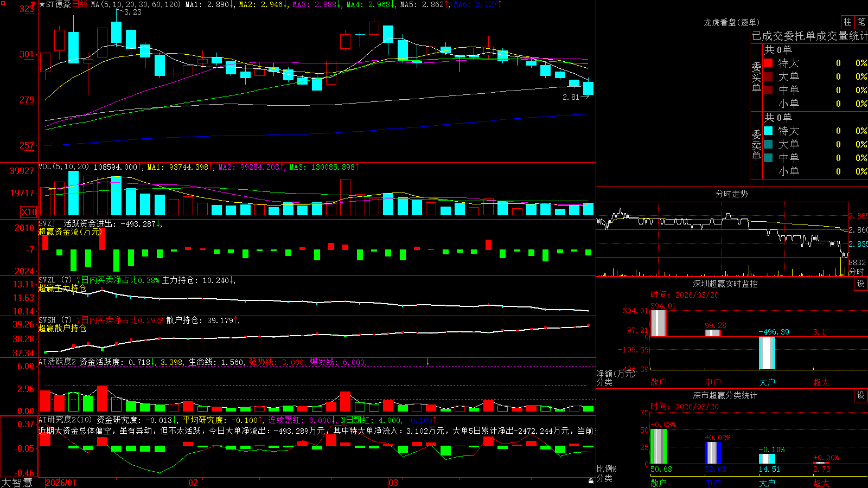Switch Dragon-Tiger panel to 柱 bar view

tap(847, 22)
